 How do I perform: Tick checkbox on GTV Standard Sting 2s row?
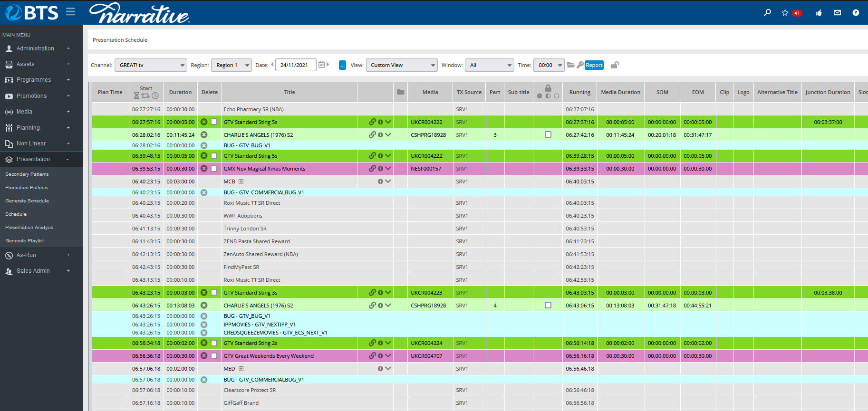point(214,343)
